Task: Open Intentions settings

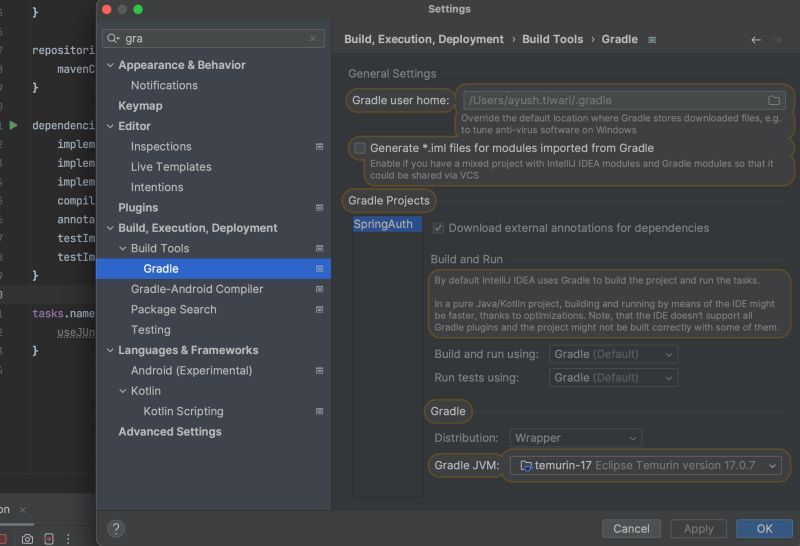Action: (x=157, y=187)
